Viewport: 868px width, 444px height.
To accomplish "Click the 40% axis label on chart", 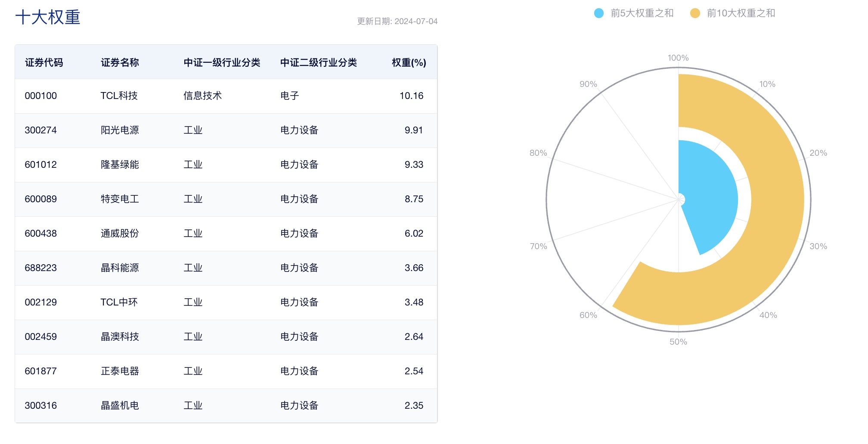I will 768,315.
